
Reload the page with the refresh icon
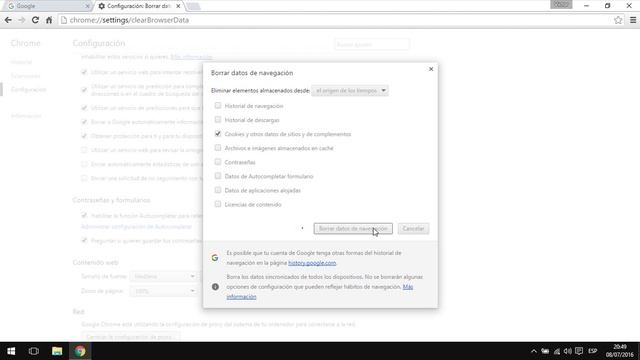pyautogui.click(x=36, y=20)
